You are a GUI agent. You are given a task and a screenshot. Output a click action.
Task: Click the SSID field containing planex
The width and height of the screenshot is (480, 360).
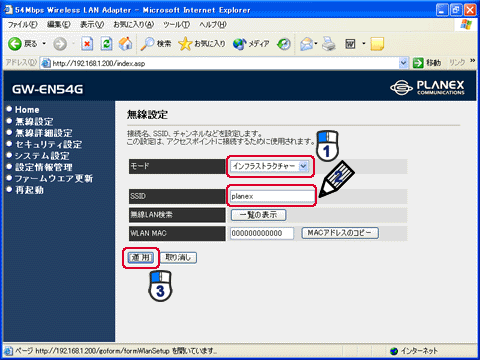[272, 196]
